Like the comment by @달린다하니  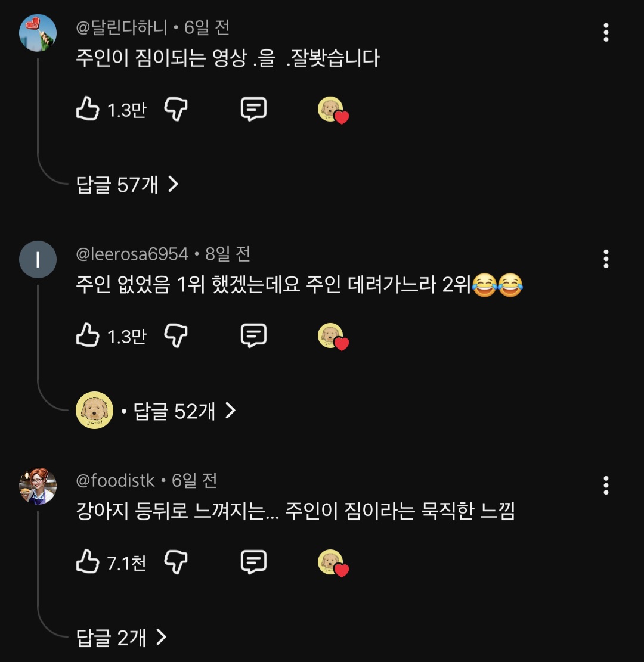click(x=88, y=110)
